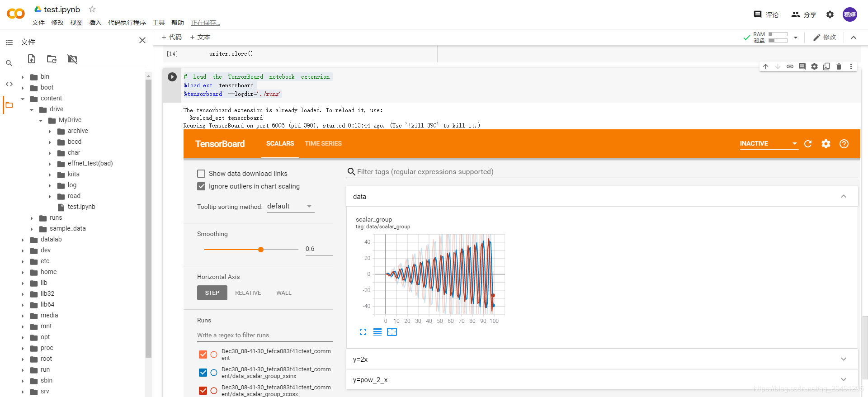Open Colab settings gear in header
This screenshot has width=868, height=397.
(830, 14)
